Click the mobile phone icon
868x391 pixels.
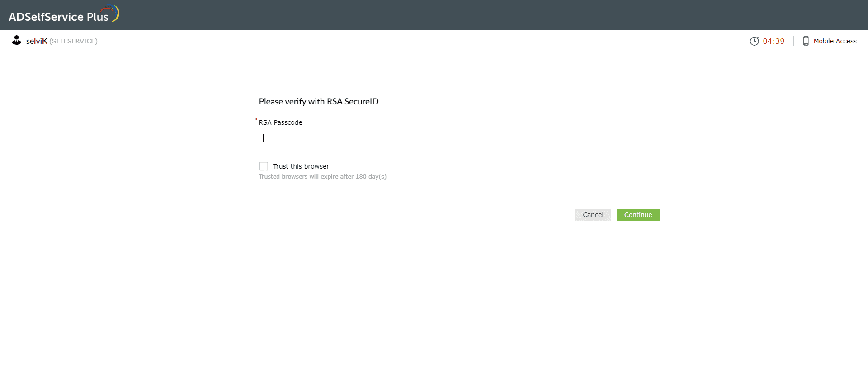click(x=806, y=41)
